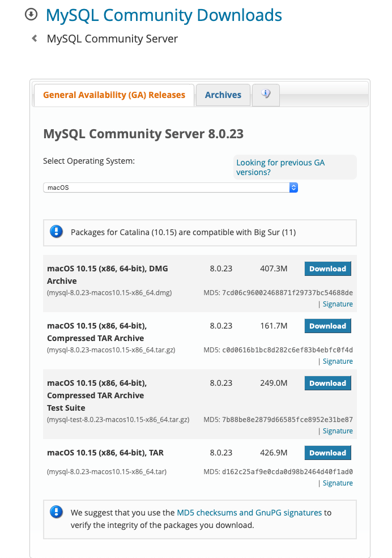Download the 426.9M TAR package

tap(327, 453)
